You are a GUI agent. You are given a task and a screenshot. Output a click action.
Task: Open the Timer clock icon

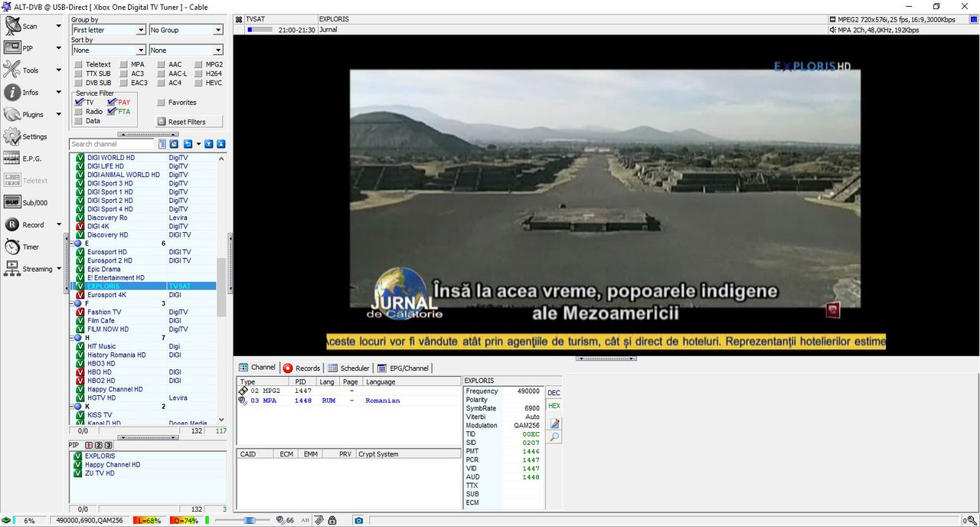coord(11,247)
